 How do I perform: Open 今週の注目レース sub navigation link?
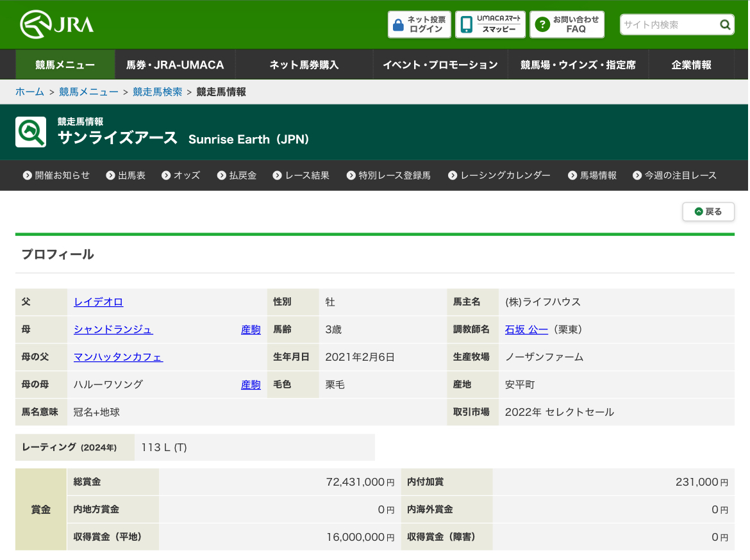tap(674, 176)
